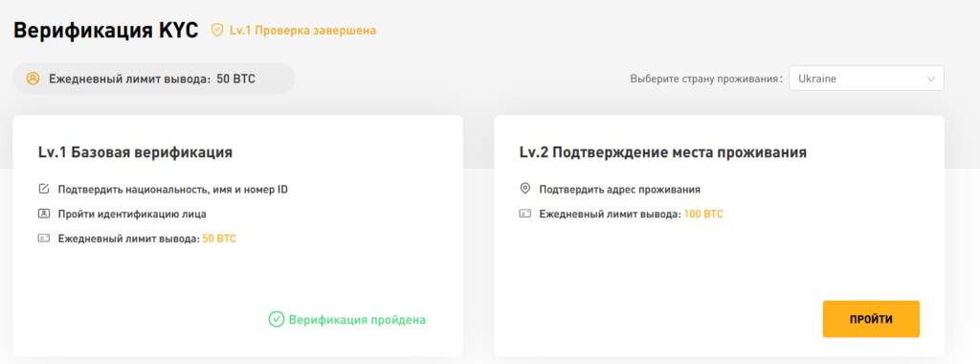
Task: Click the Lv.1 Проверка завершена status label
Action: pos(303,30)
